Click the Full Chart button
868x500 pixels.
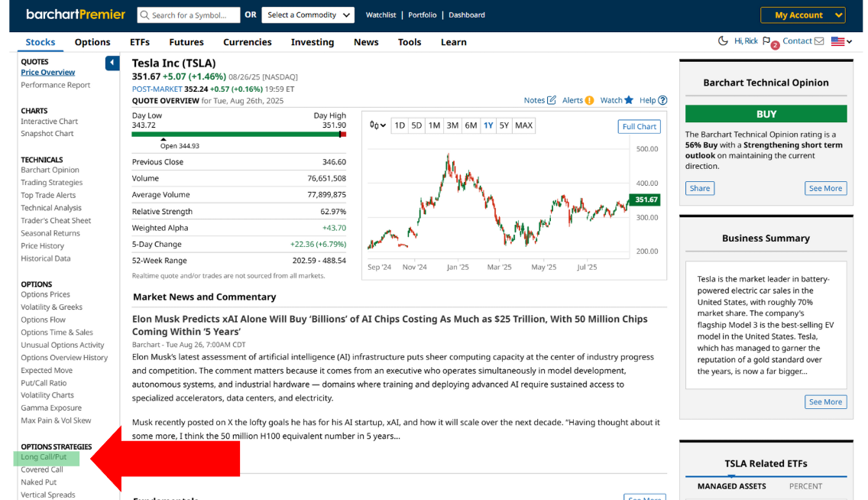(639, 126)
